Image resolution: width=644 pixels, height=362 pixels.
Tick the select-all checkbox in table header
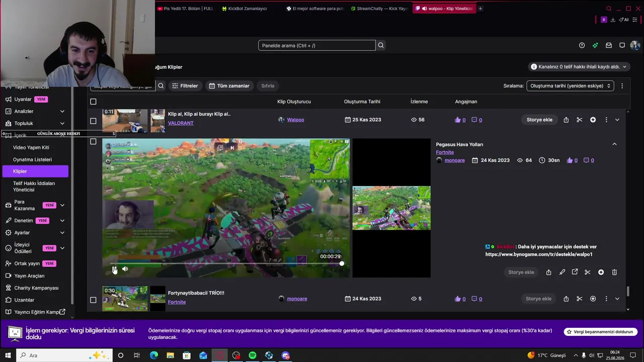93,102
